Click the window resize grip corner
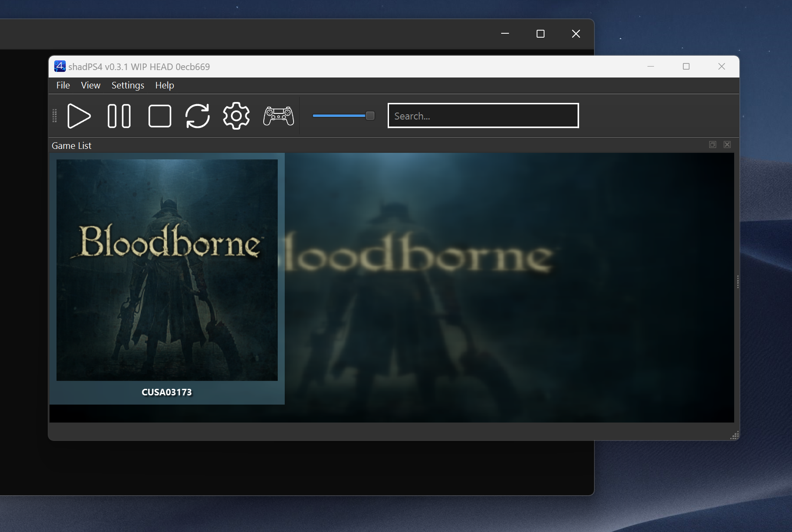 (x=735, y=435)
